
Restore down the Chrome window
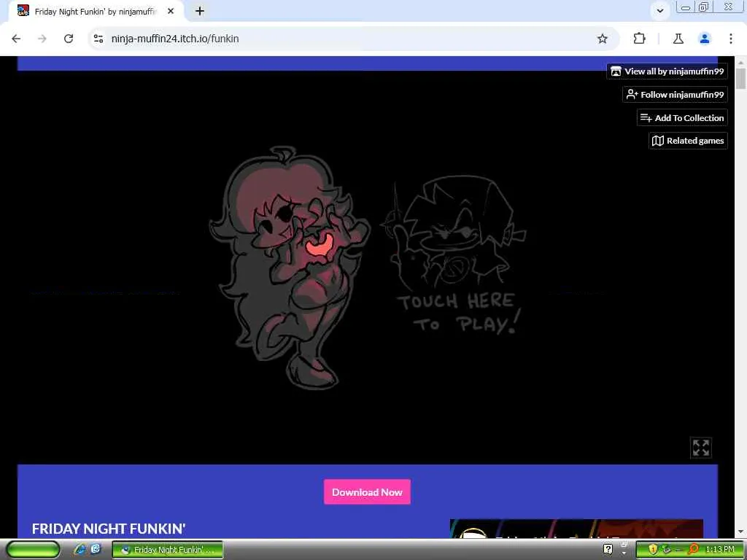(703, 7)
